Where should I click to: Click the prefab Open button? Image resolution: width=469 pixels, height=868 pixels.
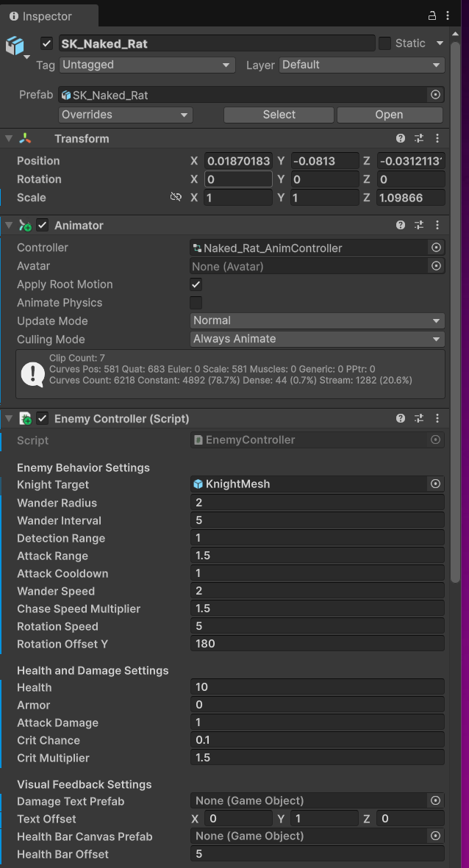(x=389, y=115)
